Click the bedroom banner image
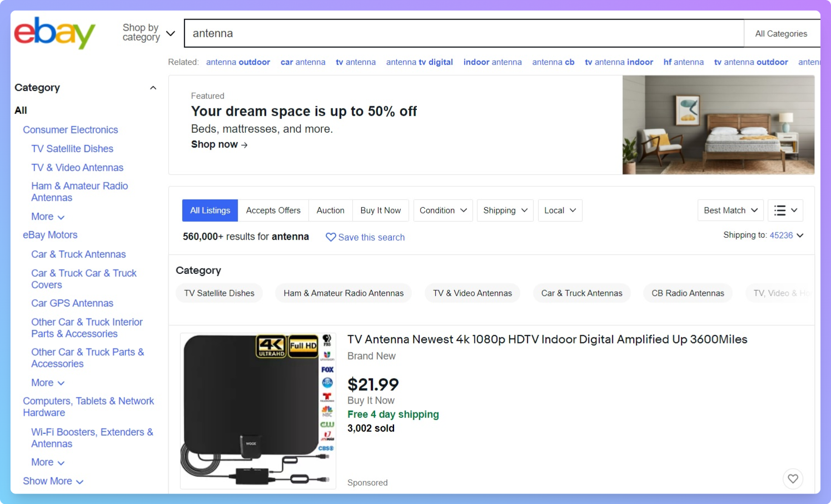831x504 pixels. 718,125
